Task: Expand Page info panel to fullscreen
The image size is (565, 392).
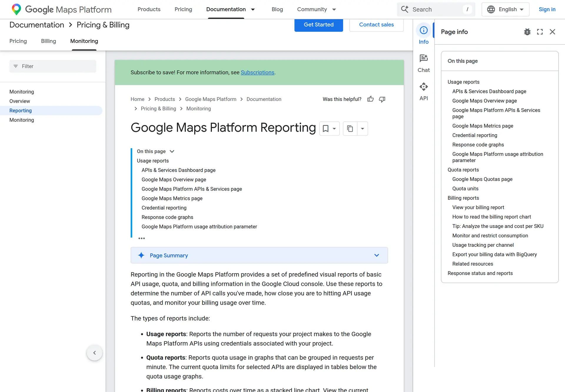Action: point(540,32)
